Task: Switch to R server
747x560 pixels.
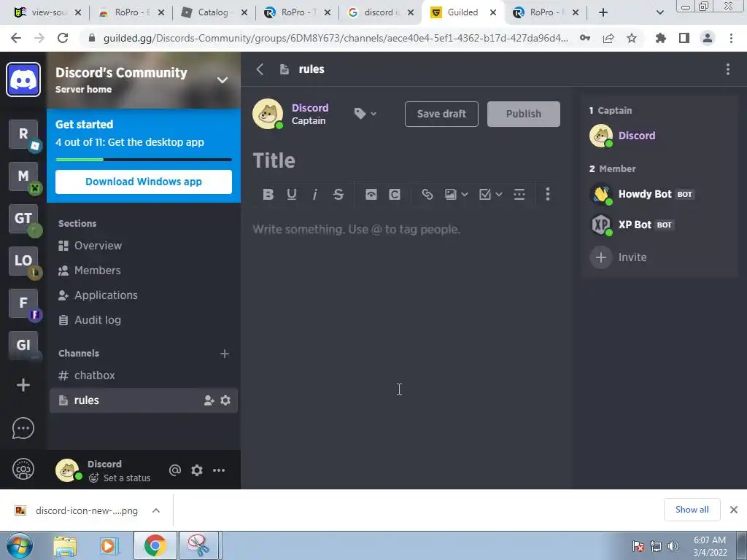Action: [23, 134]
